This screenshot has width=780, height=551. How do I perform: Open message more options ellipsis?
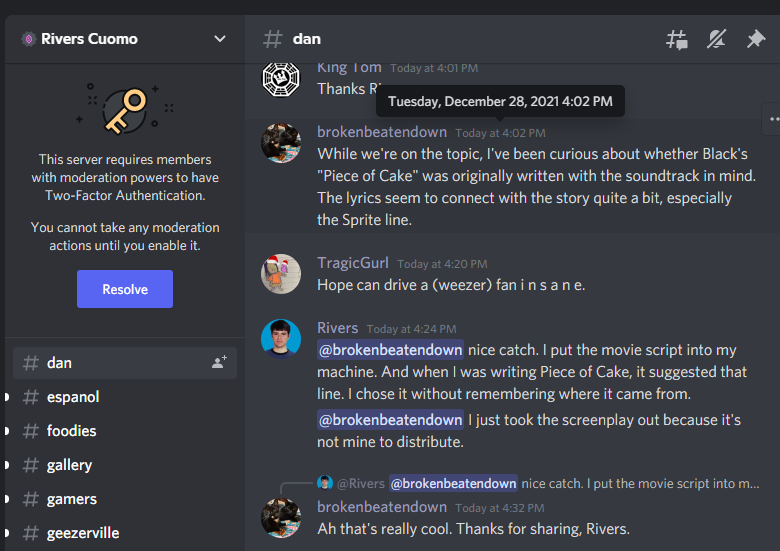pos(772,118)
